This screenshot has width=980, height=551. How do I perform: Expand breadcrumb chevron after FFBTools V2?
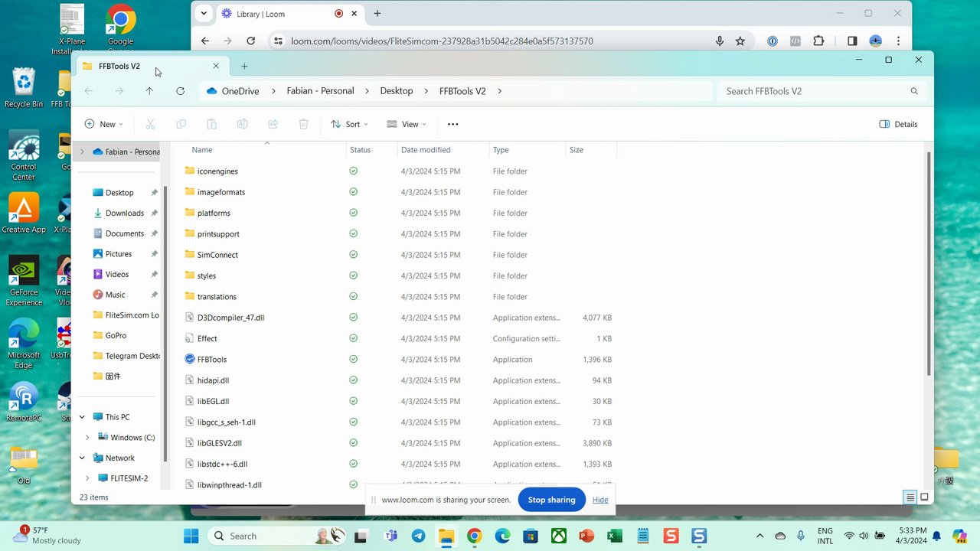[x=500, y=91]
